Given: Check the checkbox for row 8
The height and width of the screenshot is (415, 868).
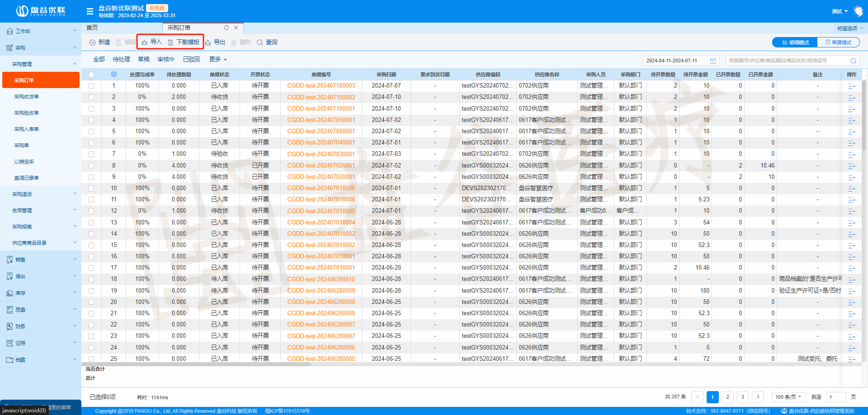Looking at the screenshot, I should point(91,166).
